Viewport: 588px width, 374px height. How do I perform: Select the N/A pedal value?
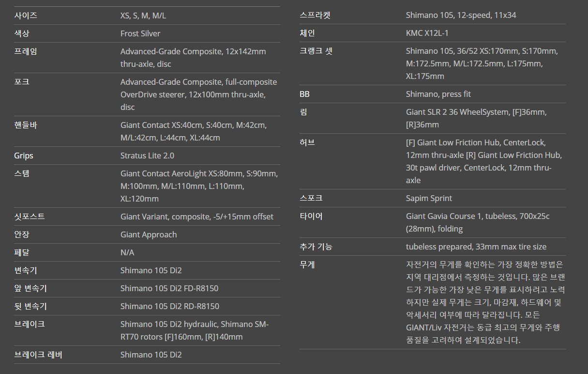coord(127,252)
